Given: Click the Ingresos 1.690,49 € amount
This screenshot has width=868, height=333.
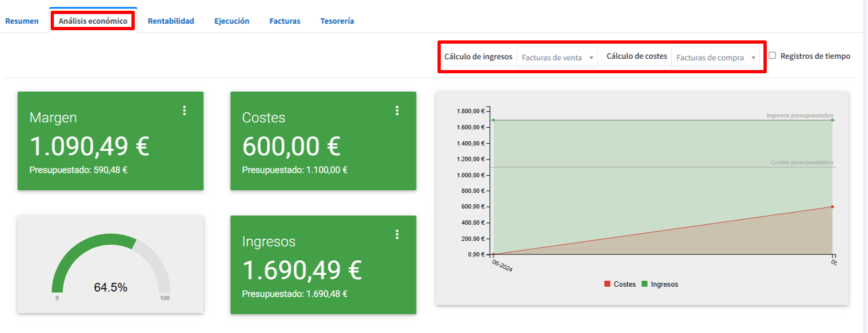Looking at the screenshot, I should 302,270.
